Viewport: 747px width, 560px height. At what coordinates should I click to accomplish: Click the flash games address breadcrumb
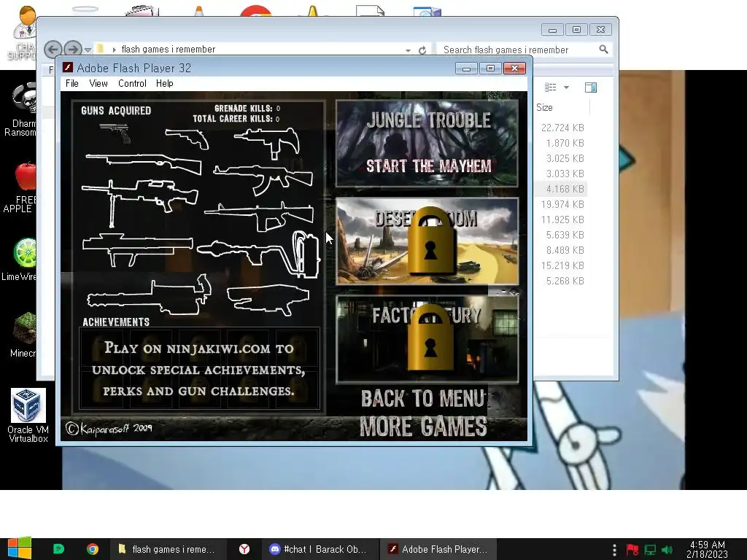click(169, 49)
